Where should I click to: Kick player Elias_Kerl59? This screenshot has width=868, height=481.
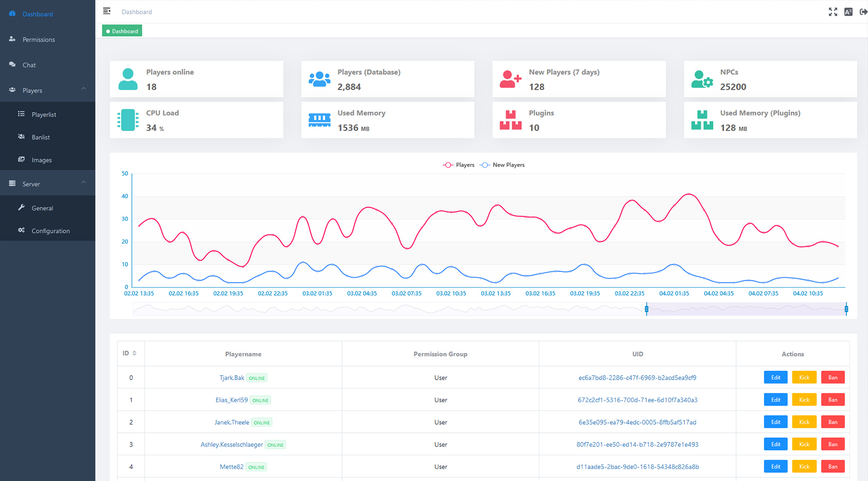point(804,400)
